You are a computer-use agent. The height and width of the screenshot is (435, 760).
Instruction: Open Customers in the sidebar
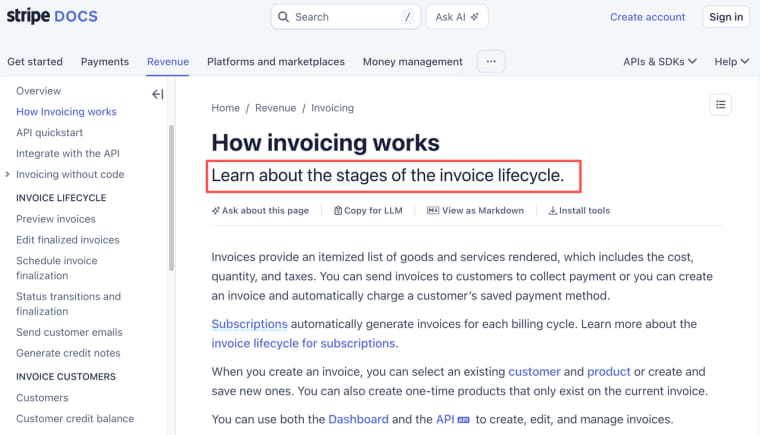(x=42, y=398)
